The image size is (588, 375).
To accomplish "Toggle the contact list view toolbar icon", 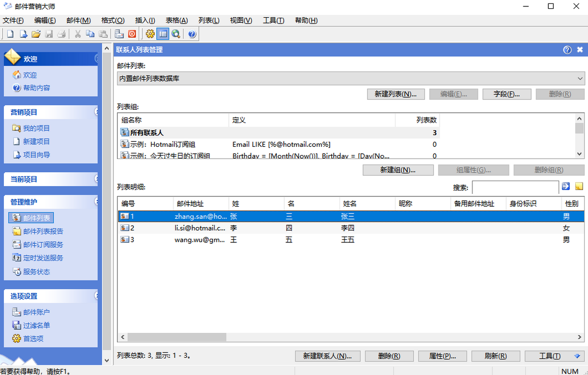I will (x=163, y=34).
